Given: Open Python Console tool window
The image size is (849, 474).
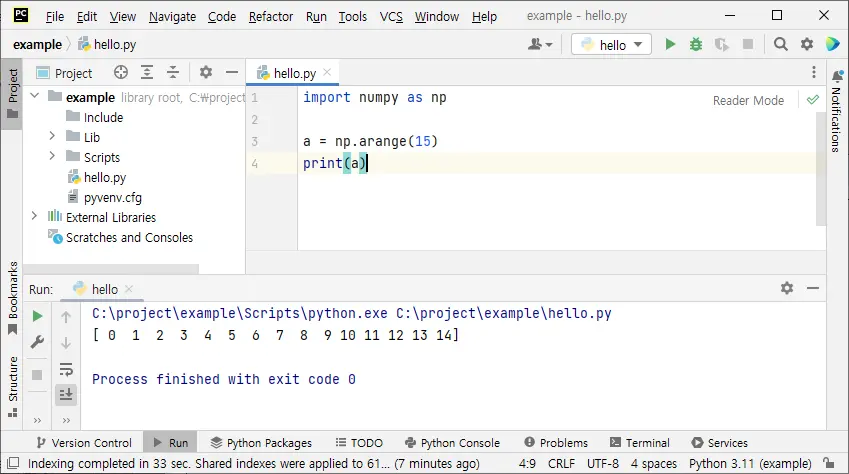Looking at the screenshot, I should click(452, 443).
